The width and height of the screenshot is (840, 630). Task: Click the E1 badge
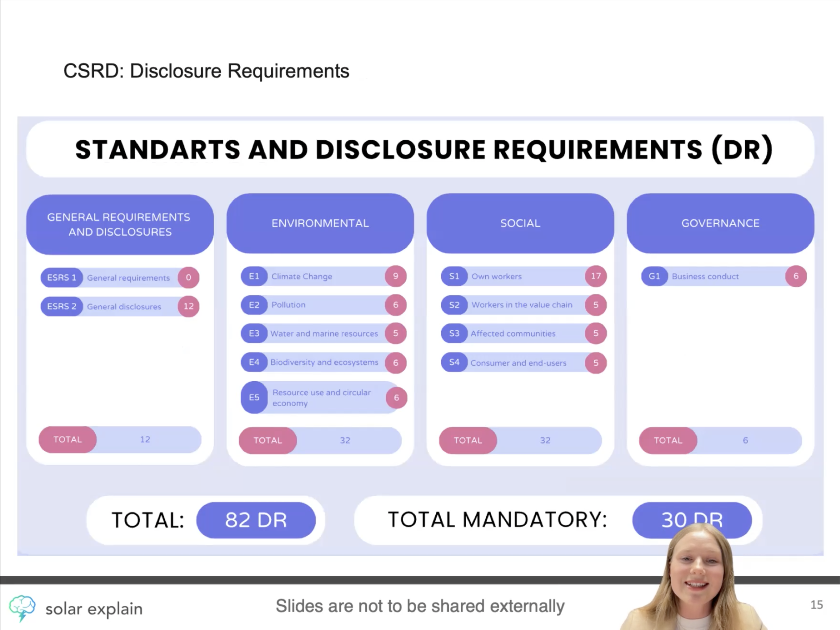(x=254, y=276)
